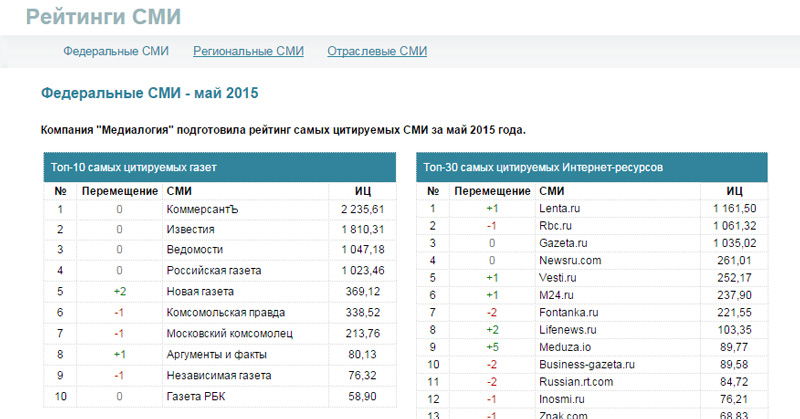Click the +1 movement for Аргументы и факты
800x419 pixels.
tap(120, 355)
